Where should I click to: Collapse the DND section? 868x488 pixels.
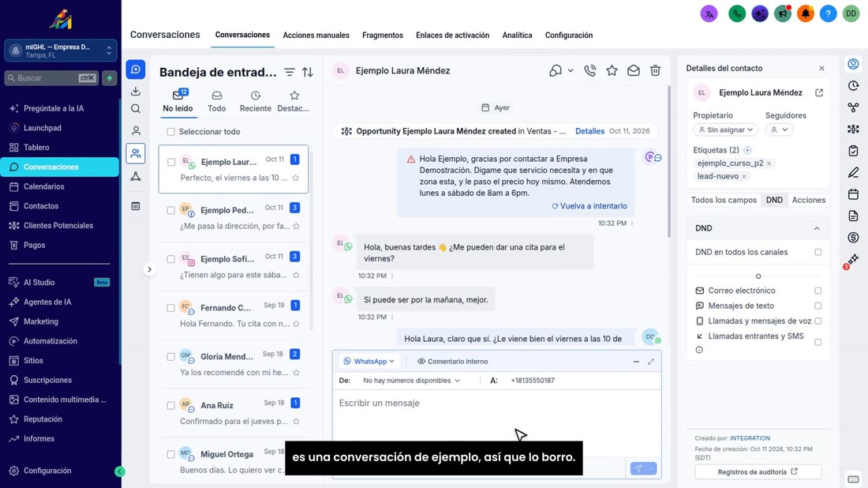817,229
